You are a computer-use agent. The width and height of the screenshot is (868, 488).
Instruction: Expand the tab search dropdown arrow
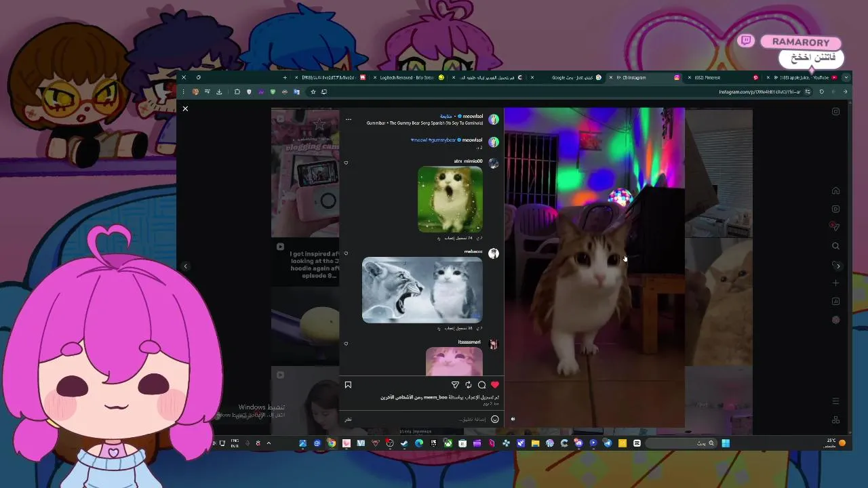846,77
